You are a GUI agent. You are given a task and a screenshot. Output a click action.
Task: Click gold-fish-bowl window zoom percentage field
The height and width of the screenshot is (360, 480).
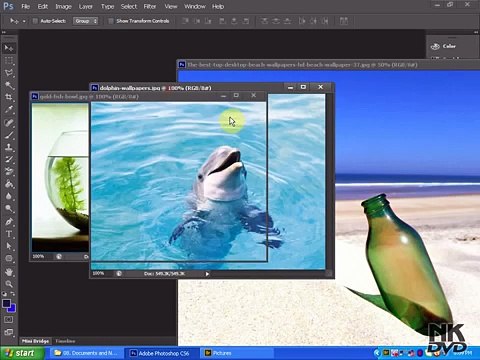(38, 256)
